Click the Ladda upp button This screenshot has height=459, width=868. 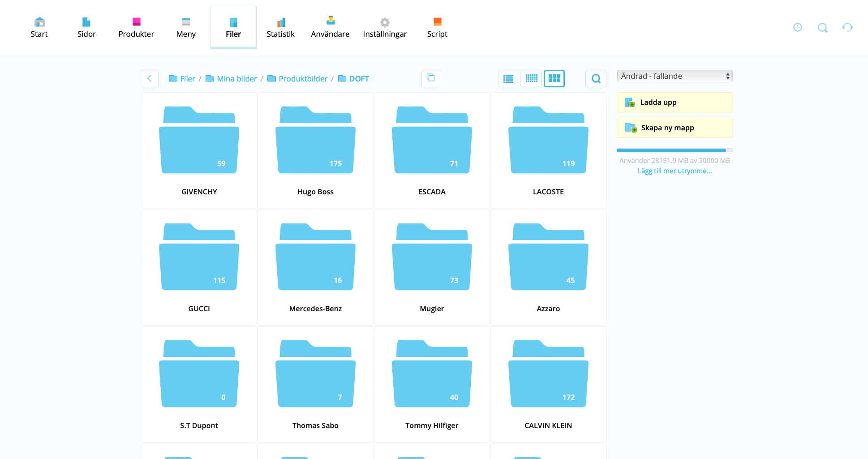675,102
